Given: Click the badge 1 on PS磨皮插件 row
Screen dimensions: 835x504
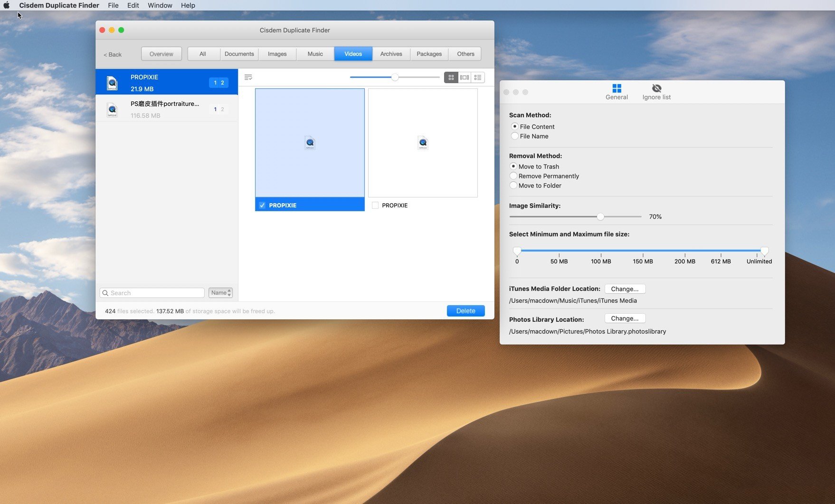Looking at the screenshot, I should click(215, 109).
